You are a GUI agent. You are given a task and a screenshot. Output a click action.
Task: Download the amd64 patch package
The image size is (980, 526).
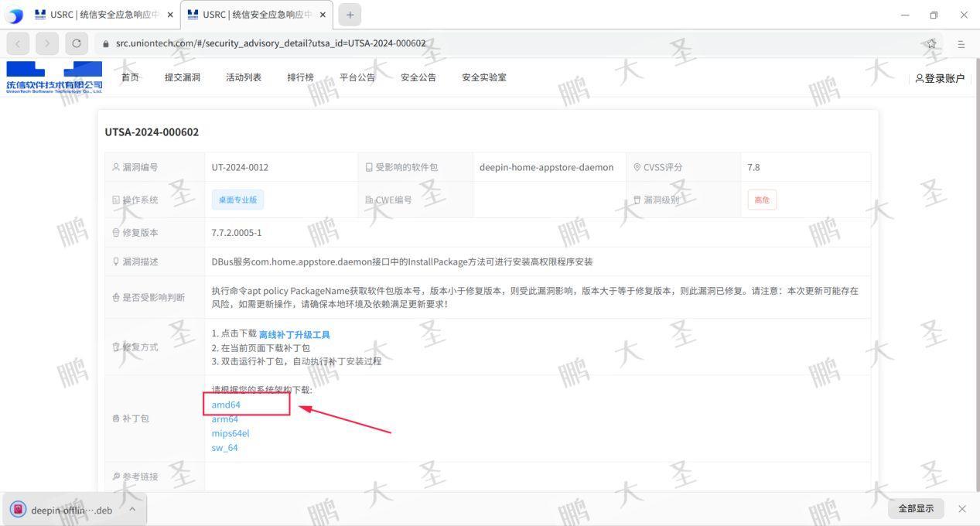[x=226, y=405]
